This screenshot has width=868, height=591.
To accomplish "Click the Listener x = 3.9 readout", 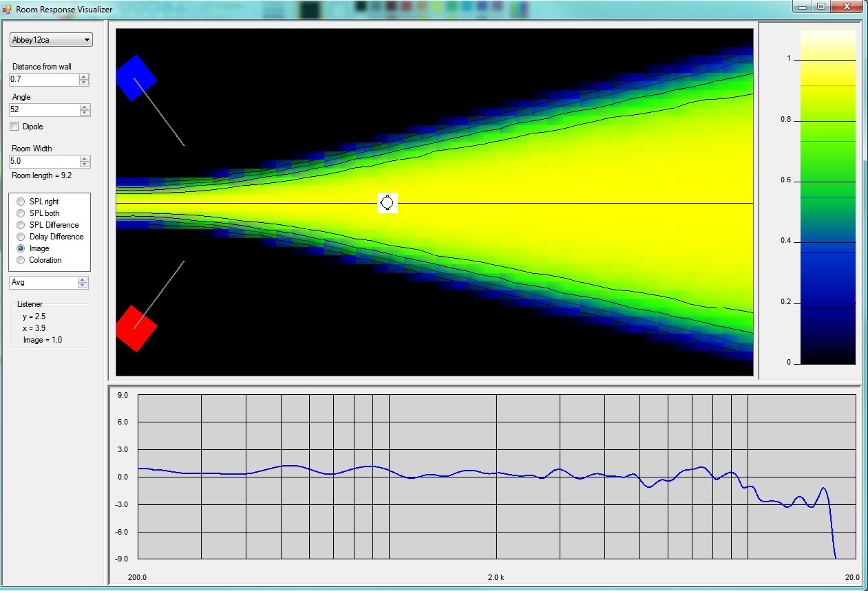I will pyautogui.click(x=34, y=328).
